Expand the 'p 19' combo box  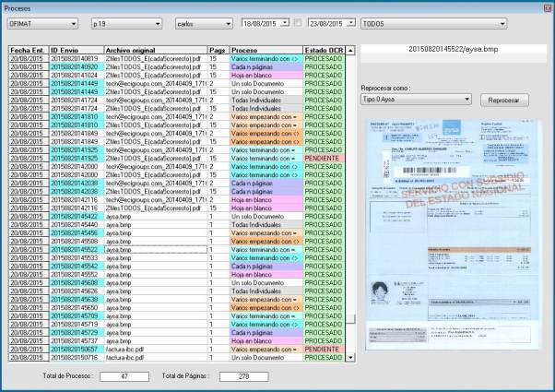click(158, 22)
